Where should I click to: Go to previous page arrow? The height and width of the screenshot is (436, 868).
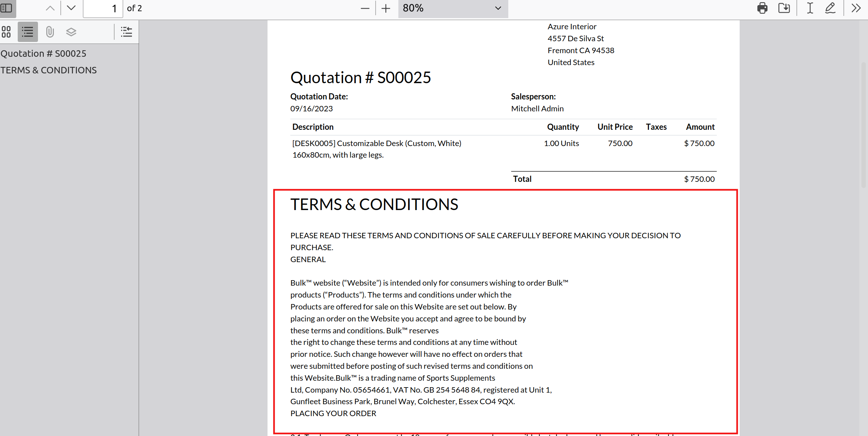[x=50, y=8]
